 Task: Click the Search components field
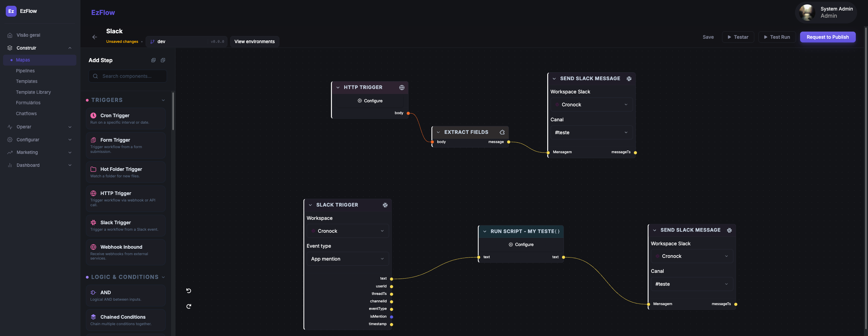point(128,76)
